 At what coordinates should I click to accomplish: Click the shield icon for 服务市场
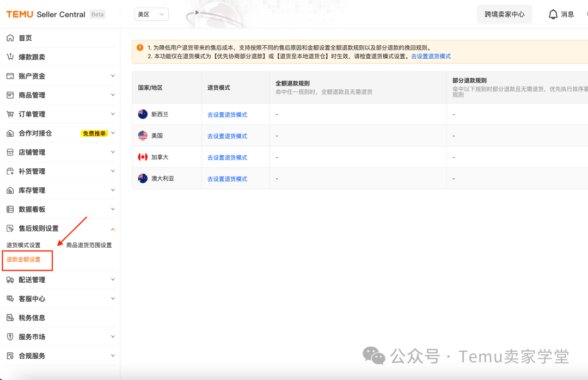pyautogui.click(x=10, y=337)
